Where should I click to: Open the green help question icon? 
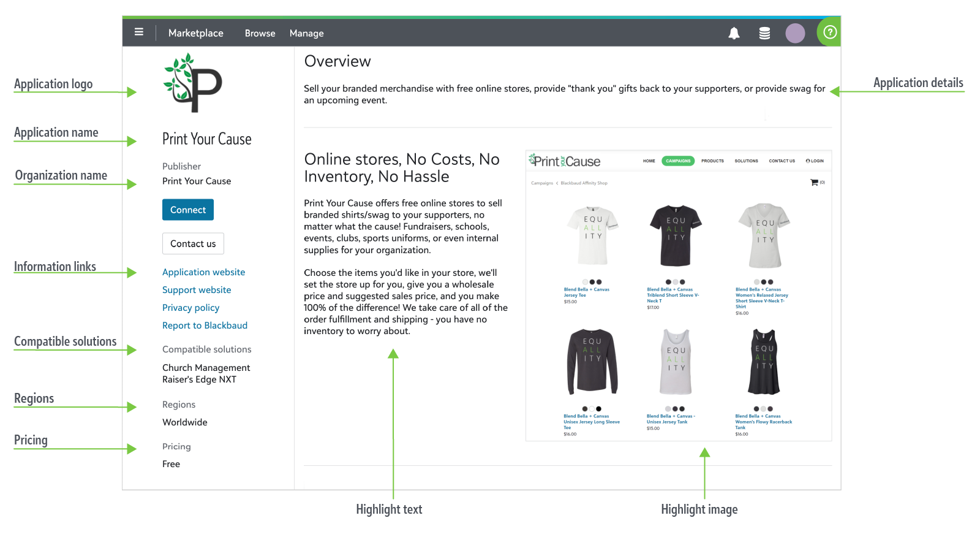click(830, 32)
